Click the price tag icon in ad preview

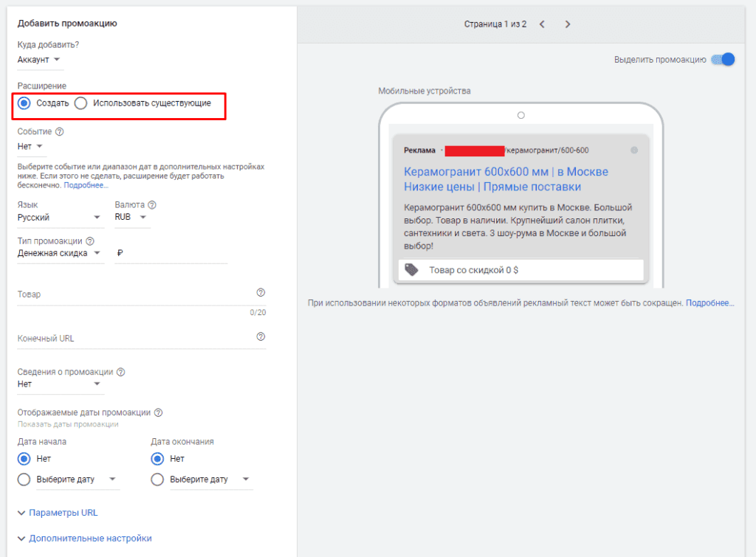[411, 270]
